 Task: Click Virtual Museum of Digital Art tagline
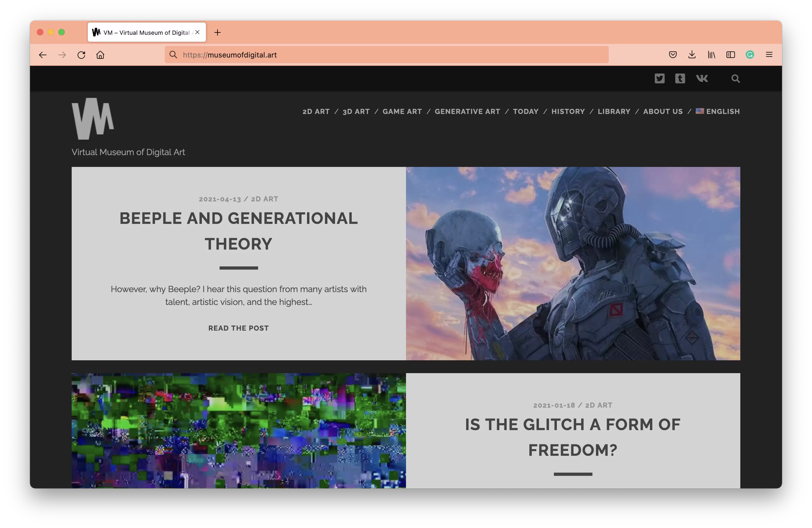(x=128, y=152)
